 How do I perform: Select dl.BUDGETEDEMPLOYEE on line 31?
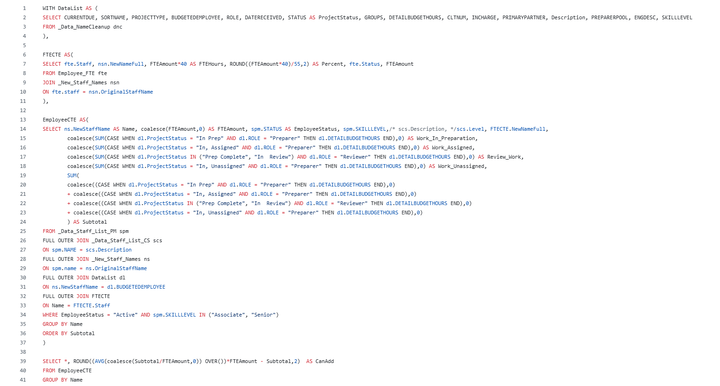coord(136,287)
